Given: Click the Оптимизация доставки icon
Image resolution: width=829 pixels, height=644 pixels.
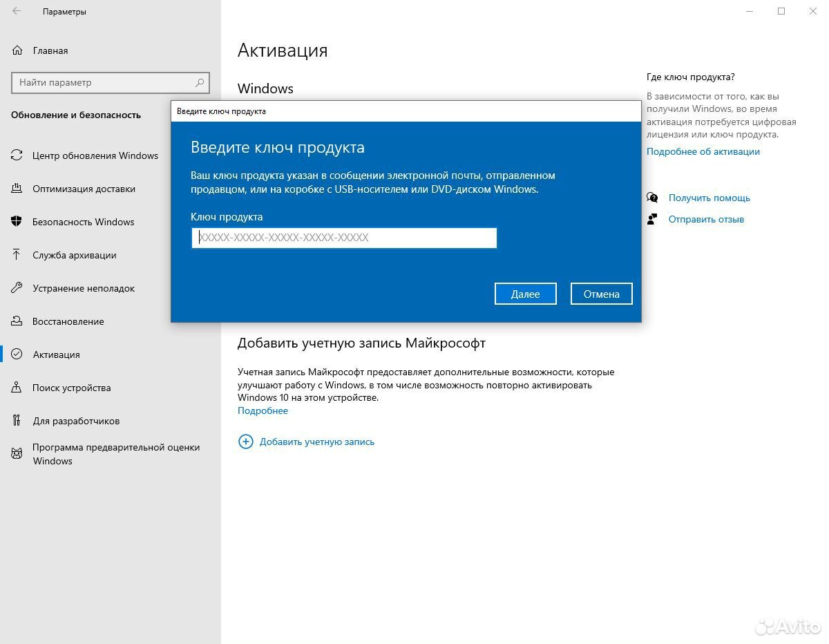Looking at the screenshot, I should tap(17, 189).
